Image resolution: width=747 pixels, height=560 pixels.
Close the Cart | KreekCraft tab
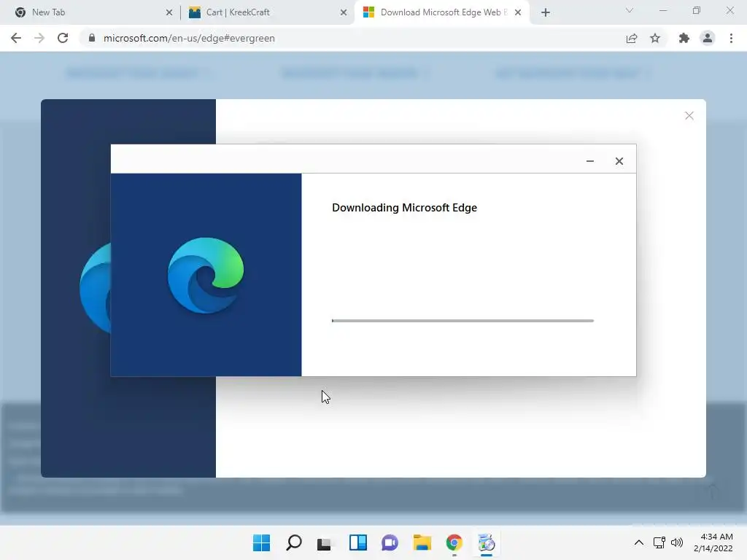click(344, 12)
